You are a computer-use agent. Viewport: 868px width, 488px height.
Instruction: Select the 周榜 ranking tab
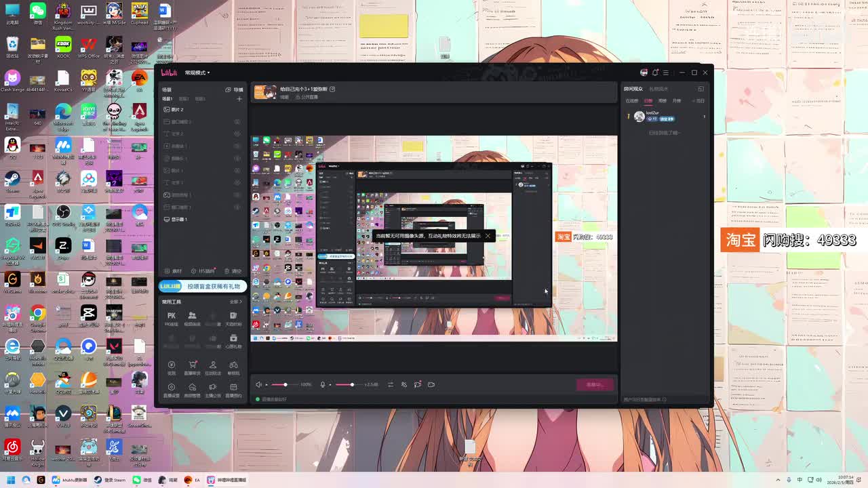(663, 101)
